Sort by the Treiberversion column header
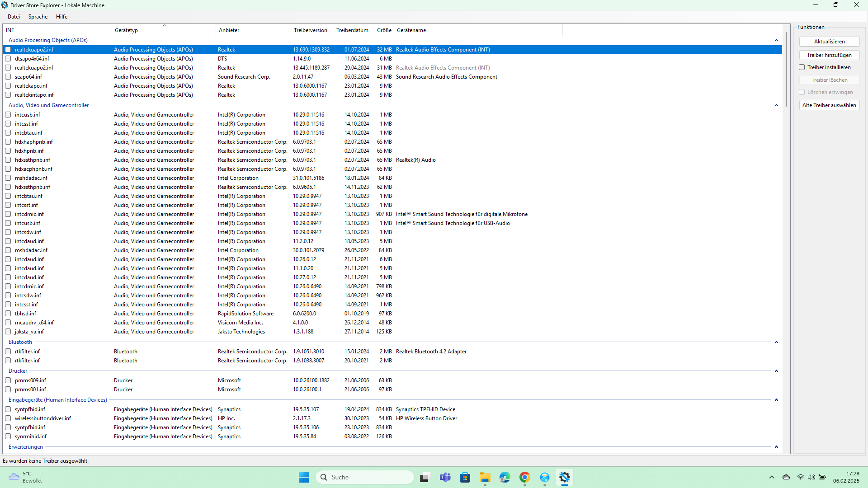This screenshot has height=488, width=868. pos(312,30)
